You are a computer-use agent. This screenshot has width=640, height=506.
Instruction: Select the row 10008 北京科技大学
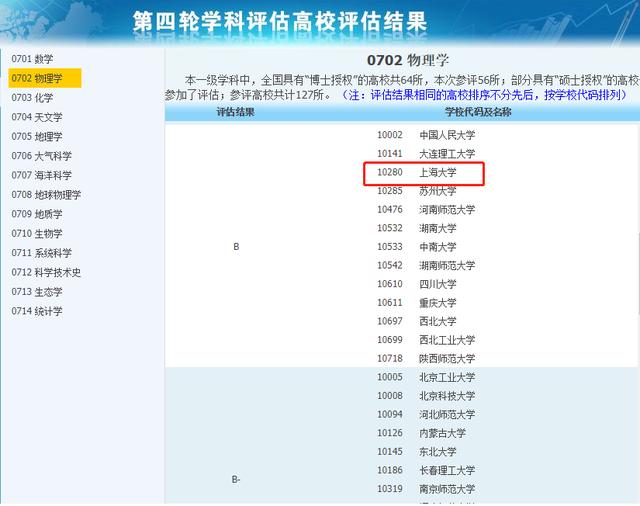tap(426, 395)
